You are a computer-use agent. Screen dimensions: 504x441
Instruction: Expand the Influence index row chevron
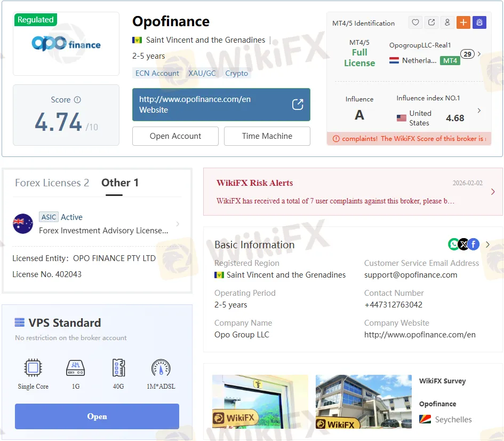tap(479, 111)
